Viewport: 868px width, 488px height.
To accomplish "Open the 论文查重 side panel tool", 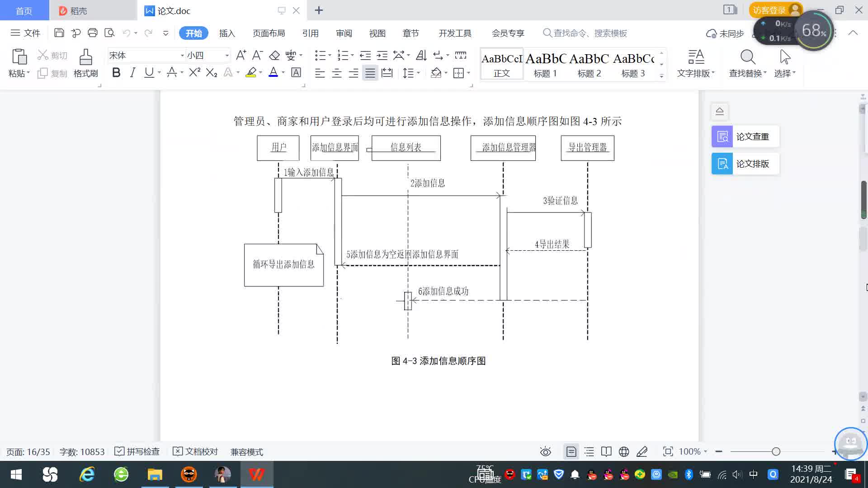I will (745, 136).
